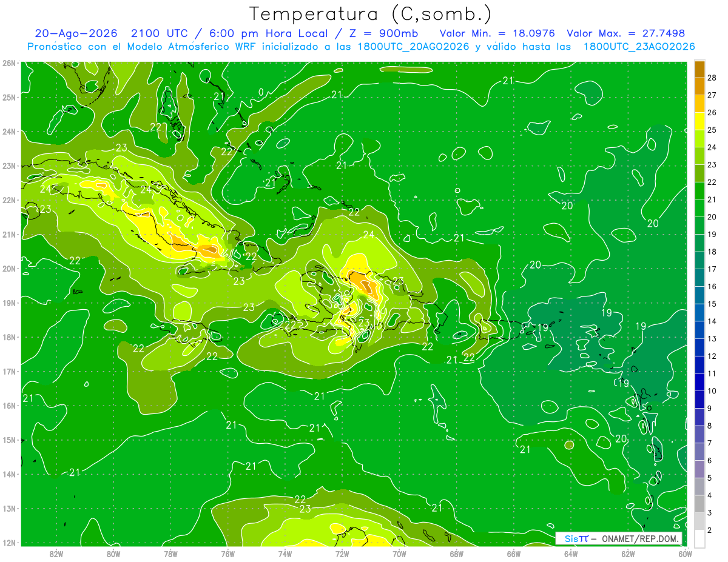This screenshot has height=562, width=728.
Task: Click the valid-until time "1800UTC_23AGO2026"
Action: click(639, 47)
